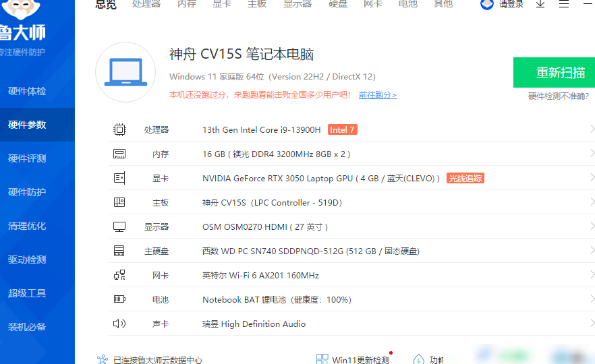Switch to the 显卡 tab

222,4
